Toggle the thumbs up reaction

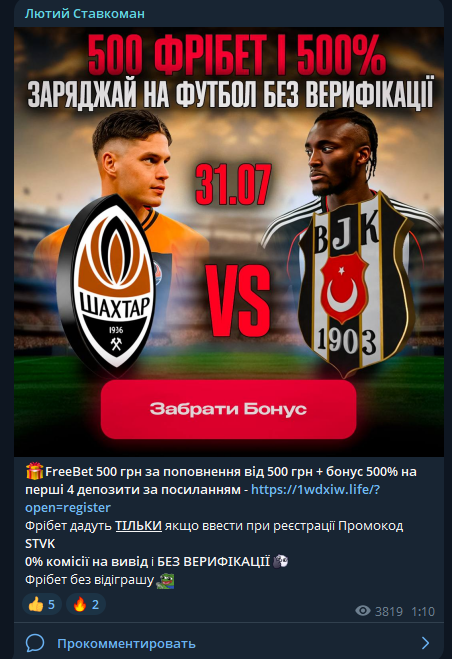pyautogui.click(x=42, y=604)
